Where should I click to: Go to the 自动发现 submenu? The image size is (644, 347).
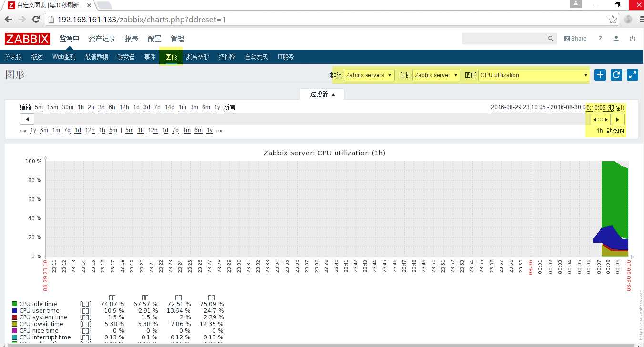[257, 57]
